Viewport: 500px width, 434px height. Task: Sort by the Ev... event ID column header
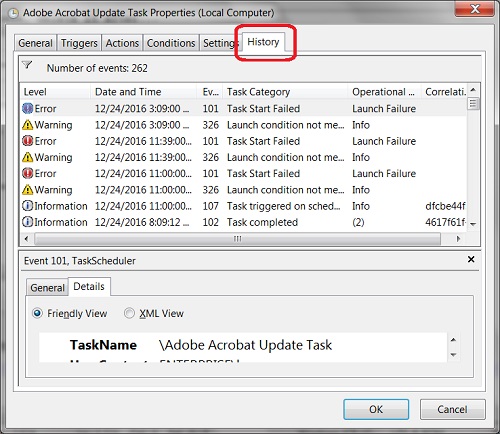[210, 92]
